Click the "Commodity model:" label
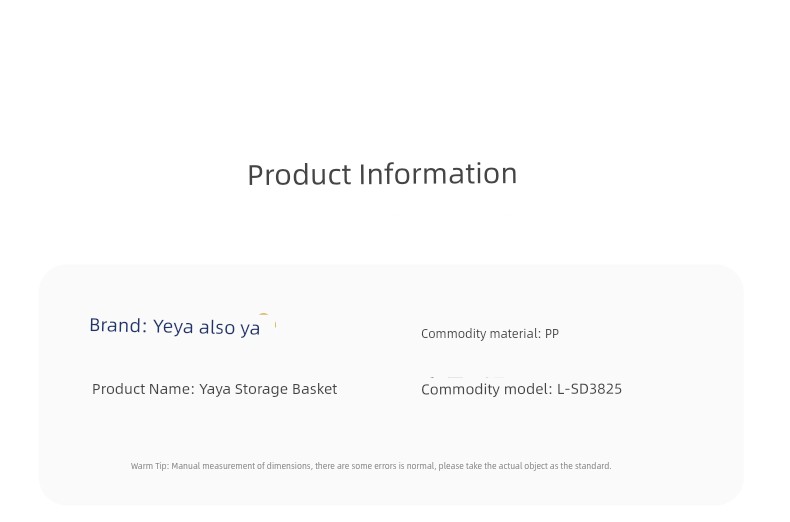 click(487, 389)
